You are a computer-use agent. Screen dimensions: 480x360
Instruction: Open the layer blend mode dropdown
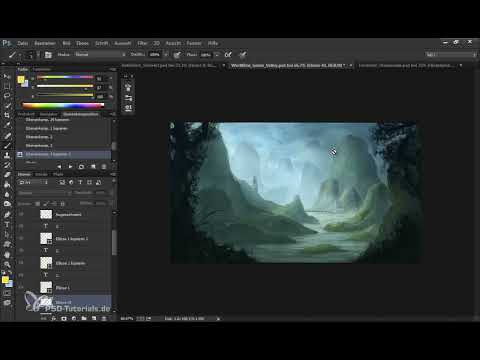click(45, 193)
